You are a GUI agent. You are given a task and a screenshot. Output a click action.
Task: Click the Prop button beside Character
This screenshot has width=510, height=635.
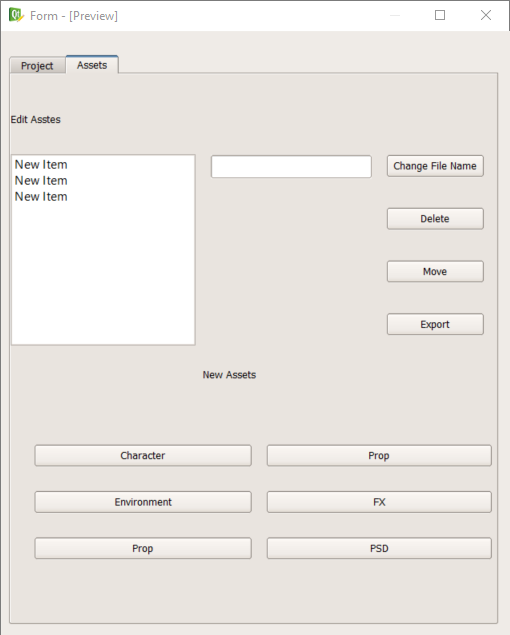(x=379, y=456)
